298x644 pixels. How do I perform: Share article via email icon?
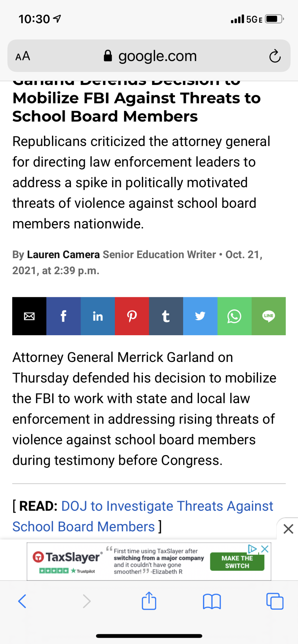pos(29,316)
